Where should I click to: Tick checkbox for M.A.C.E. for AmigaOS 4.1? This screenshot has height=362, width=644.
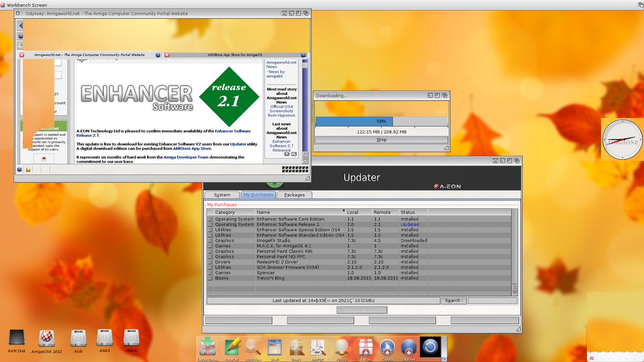click(210, 246)
